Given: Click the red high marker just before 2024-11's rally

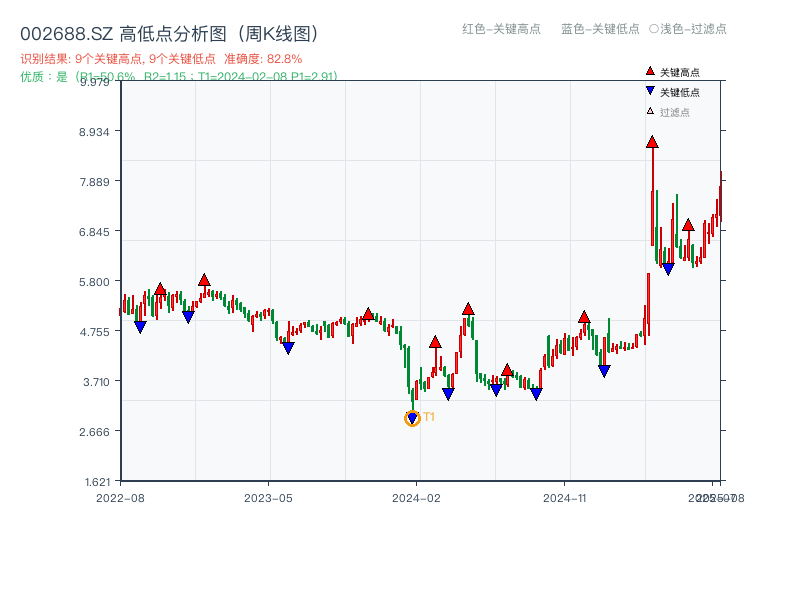Looking at the screenshot, I should [584, 317].
